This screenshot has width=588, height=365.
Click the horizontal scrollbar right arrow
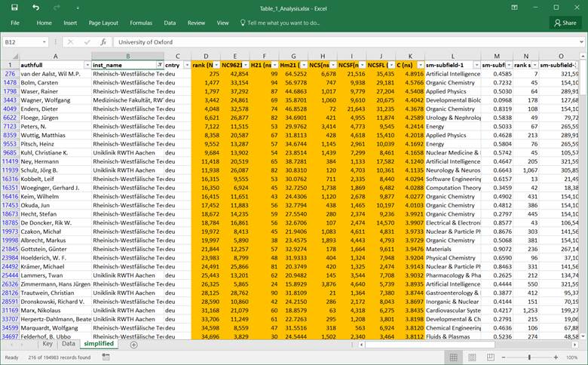[575, 345]
